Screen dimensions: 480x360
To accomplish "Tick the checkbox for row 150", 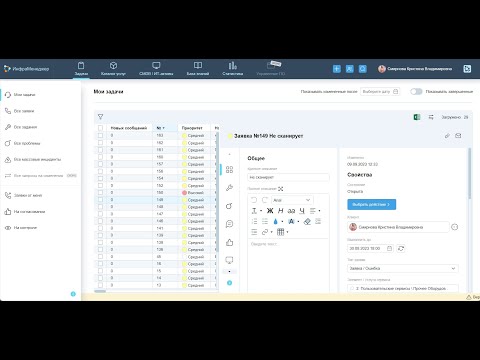I will coord(100,192).
